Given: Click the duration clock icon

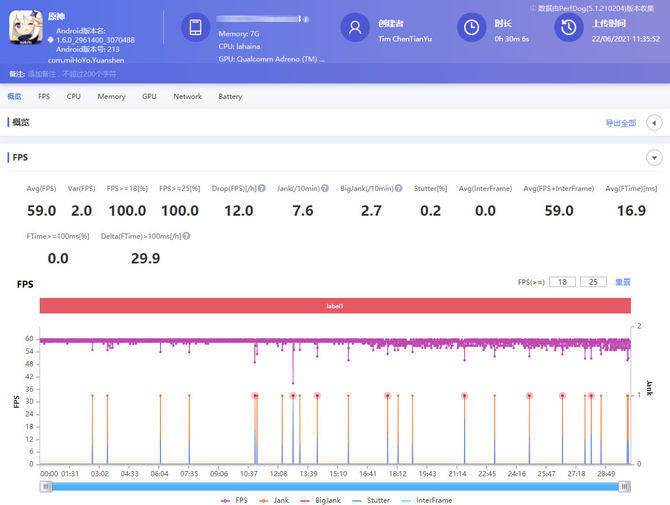Looking at the screenshot, I should tap(472, 28).
